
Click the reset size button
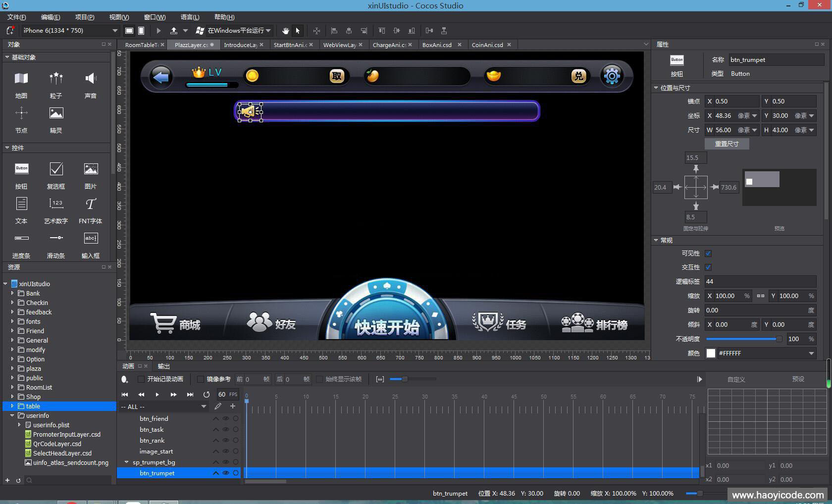coord(727,144)
